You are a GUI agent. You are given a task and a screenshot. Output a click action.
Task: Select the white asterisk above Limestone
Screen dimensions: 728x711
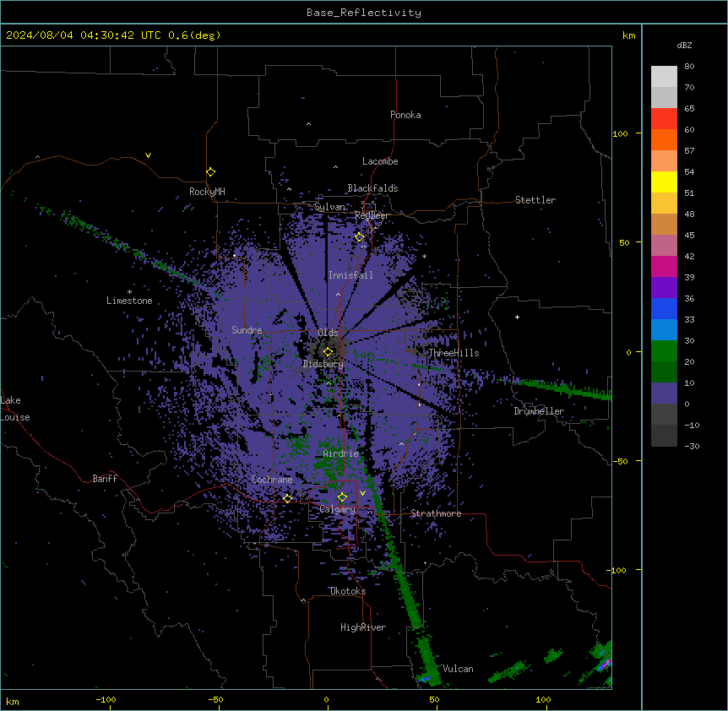[129, 292]
